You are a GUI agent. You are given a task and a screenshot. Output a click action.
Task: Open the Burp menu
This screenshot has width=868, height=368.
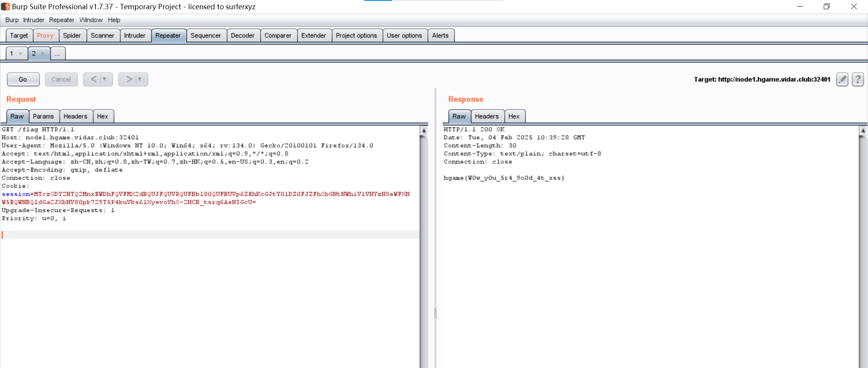[x=12, y=20]
